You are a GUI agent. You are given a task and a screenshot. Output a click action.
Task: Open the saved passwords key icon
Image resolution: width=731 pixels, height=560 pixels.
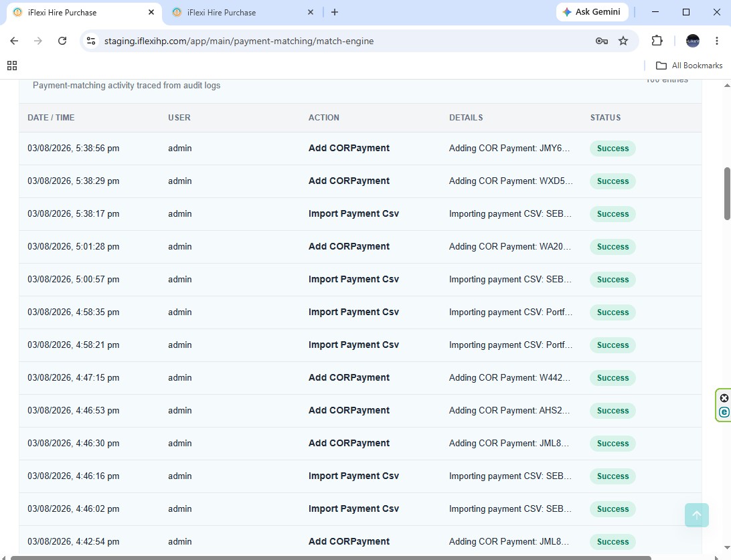click(x=601, y=41)
